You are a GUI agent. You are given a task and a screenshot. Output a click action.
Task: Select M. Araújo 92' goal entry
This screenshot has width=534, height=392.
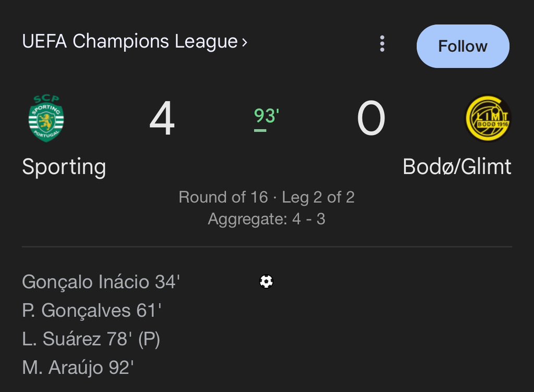[78, 368]
